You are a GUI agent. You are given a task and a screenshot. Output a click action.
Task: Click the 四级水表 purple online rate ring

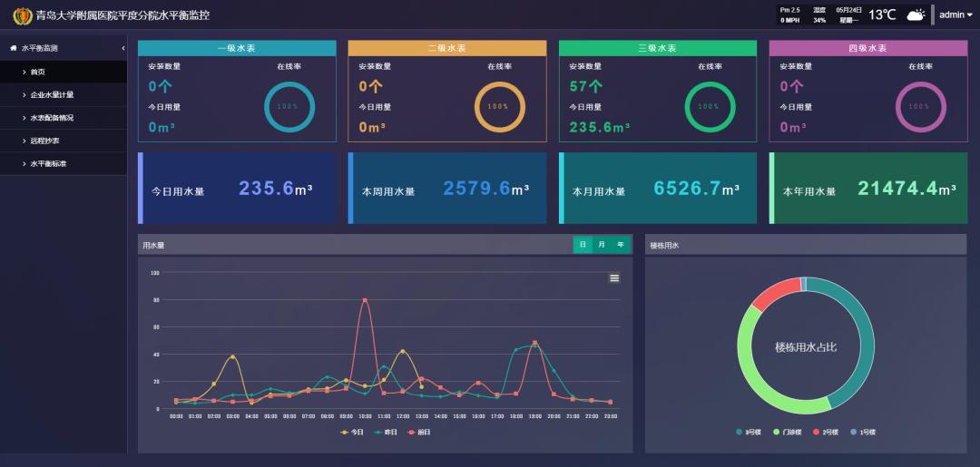[921, 107]
